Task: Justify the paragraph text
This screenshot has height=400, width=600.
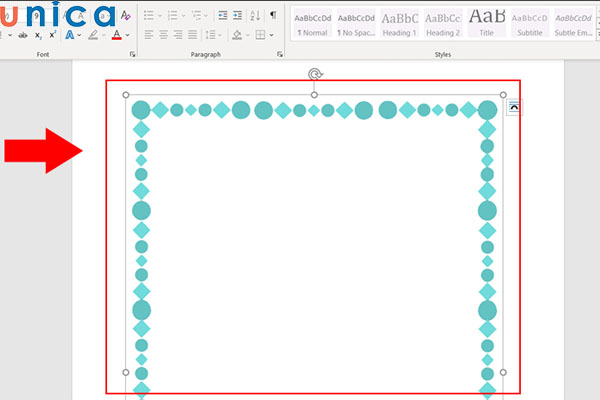Action: 192,35
